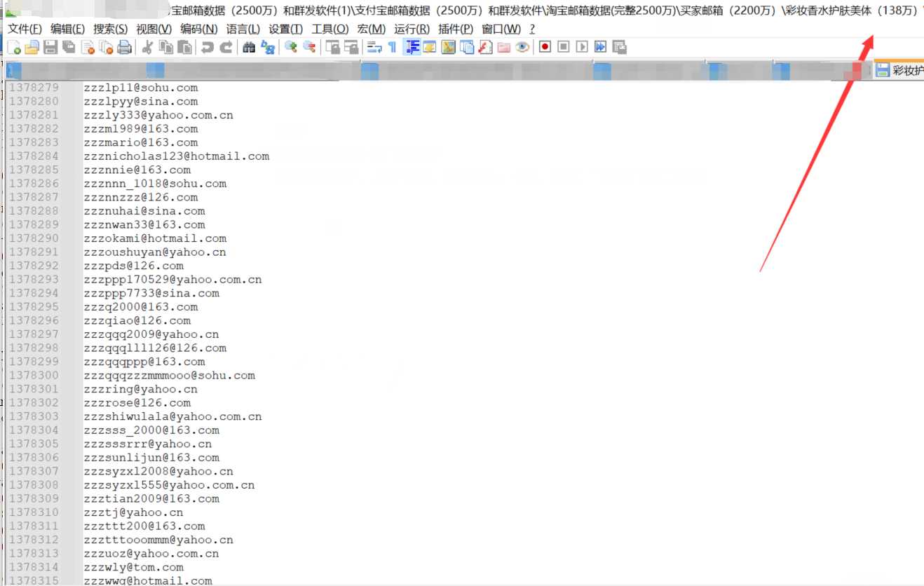This screenshot has width=924, height=586.
Task: Click line number 1378290 in margin
Action: pos(34,238)
